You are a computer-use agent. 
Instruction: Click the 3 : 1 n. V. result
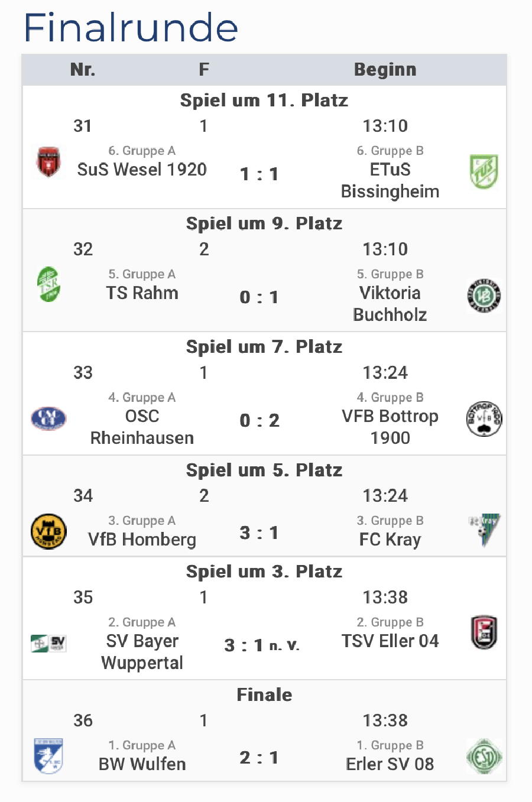(262, 645)
